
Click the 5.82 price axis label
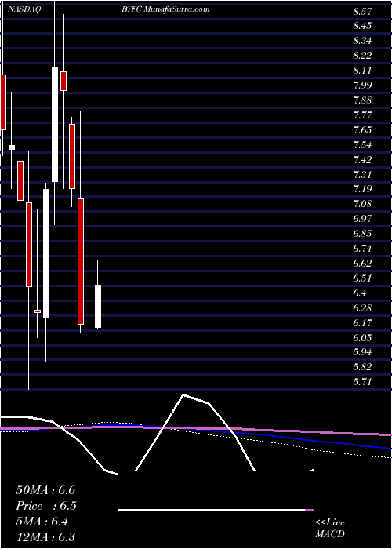click(362, 367)
